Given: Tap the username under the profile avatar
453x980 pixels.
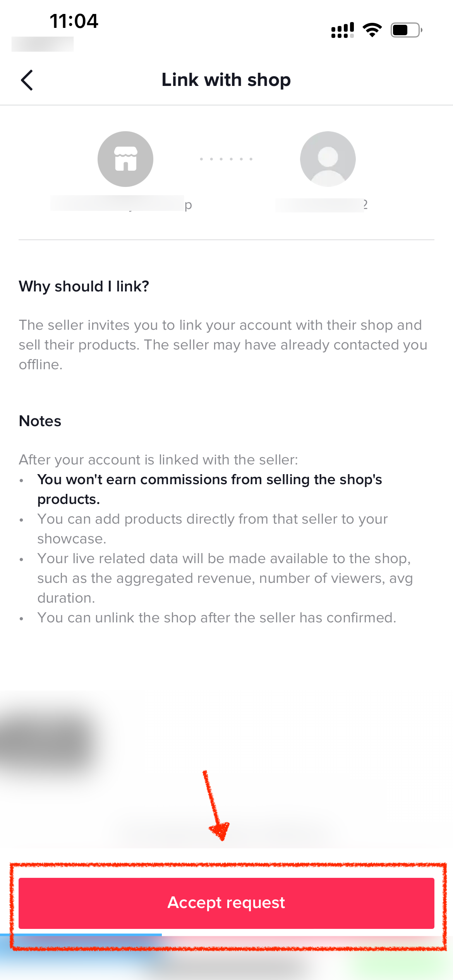Looking at the screenshot, I should 321,205.
